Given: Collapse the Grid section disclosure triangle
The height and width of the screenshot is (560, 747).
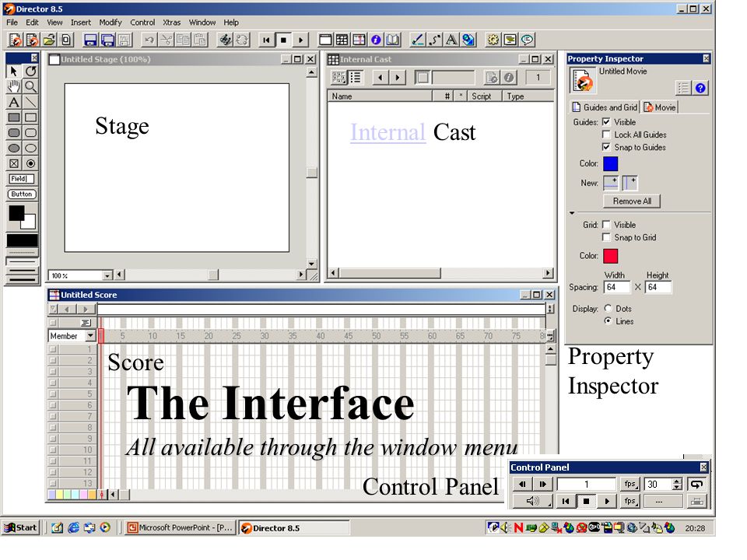Looking at the screenshot, I should tap(572, 213).
